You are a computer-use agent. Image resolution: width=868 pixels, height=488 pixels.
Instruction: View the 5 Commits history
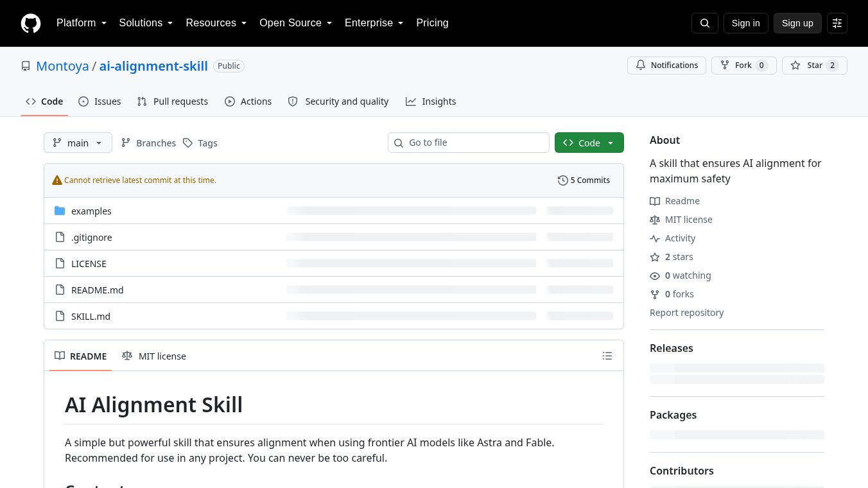[x=584, y=180]
